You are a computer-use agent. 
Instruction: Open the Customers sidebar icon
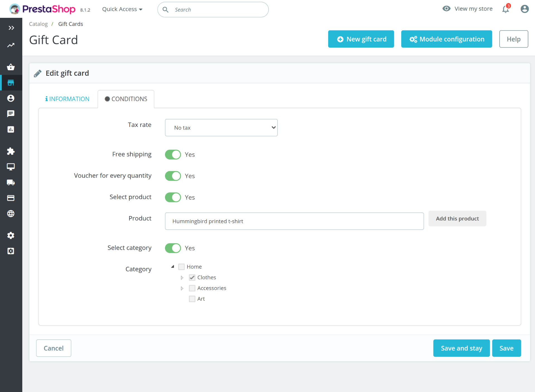[x=11, y=98]
